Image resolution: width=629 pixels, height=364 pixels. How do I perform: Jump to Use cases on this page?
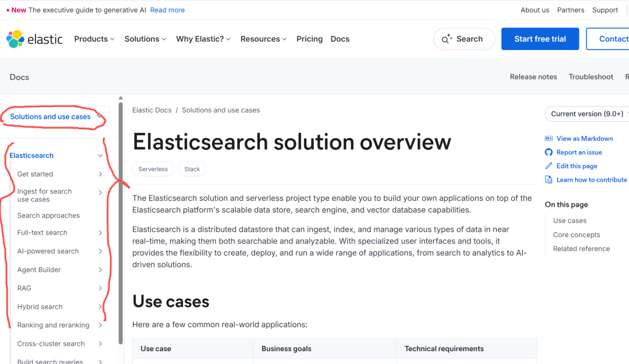pos(570,221)
